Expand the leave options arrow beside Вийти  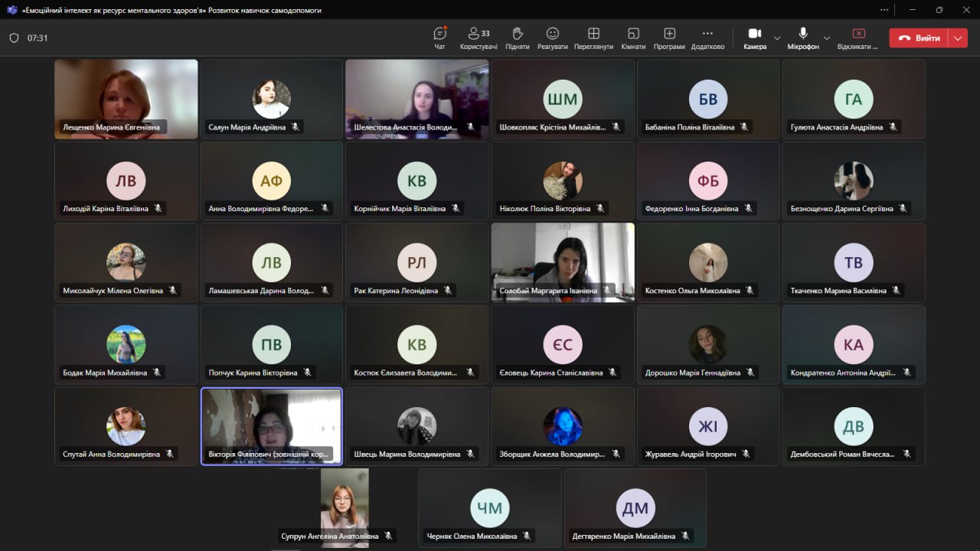[958, 37]
